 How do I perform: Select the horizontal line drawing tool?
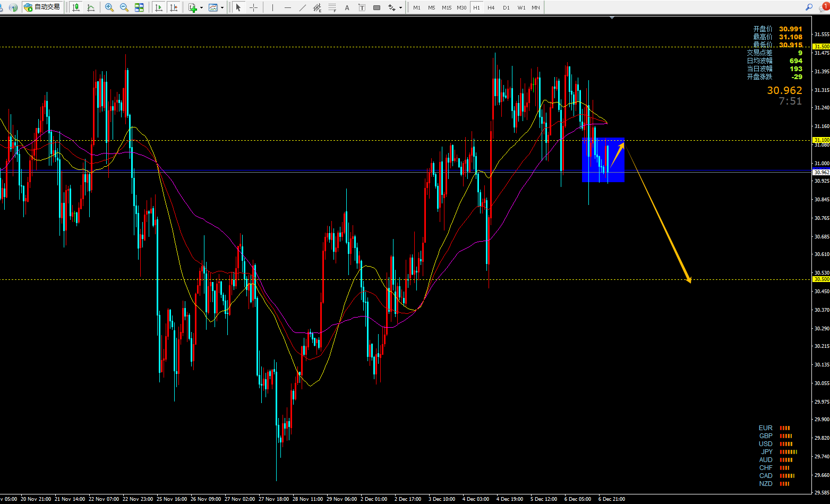click(287, 7)
